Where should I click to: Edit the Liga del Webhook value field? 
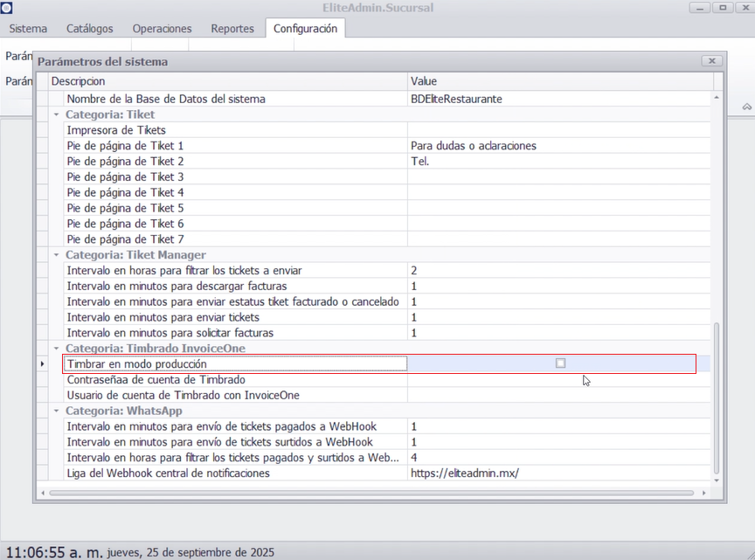pyautogui.click(x=559, y=474)
